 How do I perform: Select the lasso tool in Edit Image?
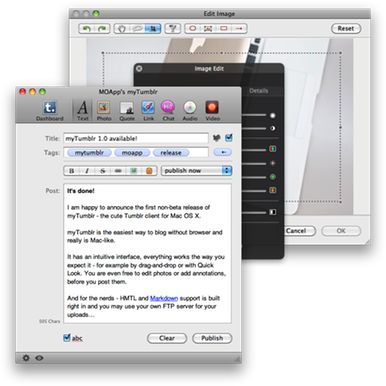click(x=137, y=28)
